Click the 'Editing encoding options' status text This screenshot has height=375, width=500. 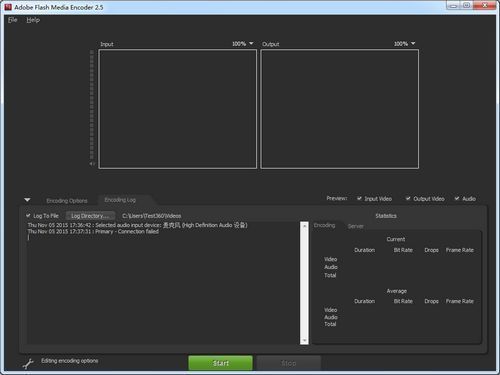pos(70,361)
